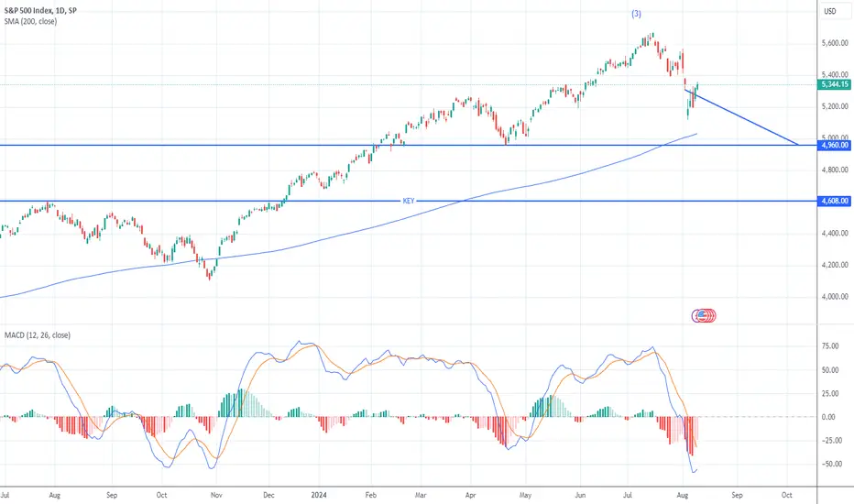Click the 2024 year label on time axis
This screenshot has height=504, width=854.
(319, 495)
